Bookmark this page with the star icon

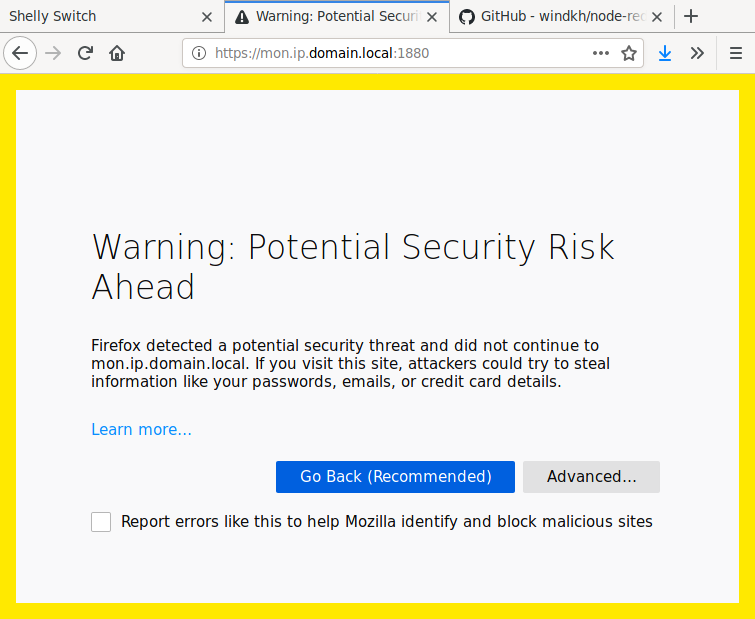[629, 53]
